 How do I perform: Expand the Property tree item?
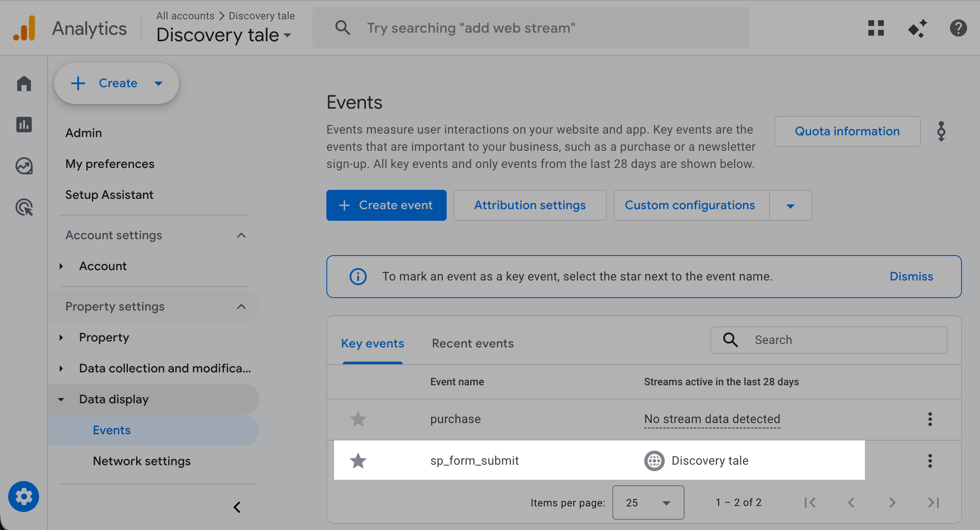(61, 338)
